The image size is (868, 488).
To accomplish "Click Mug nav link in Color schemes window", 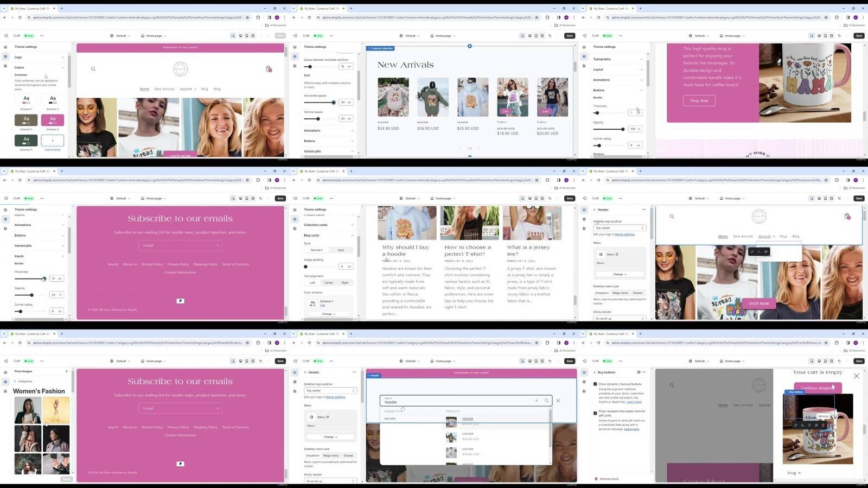I will point(205,89).
